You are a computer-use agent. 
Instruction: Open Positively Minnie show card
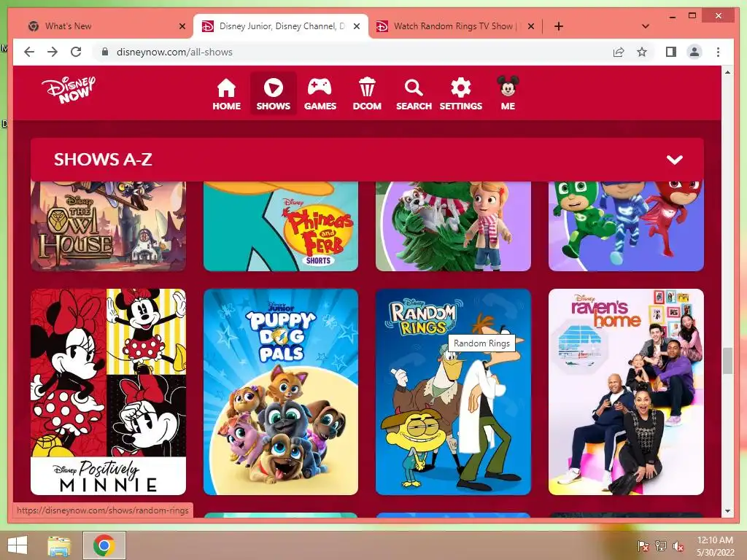click(108, 392)
